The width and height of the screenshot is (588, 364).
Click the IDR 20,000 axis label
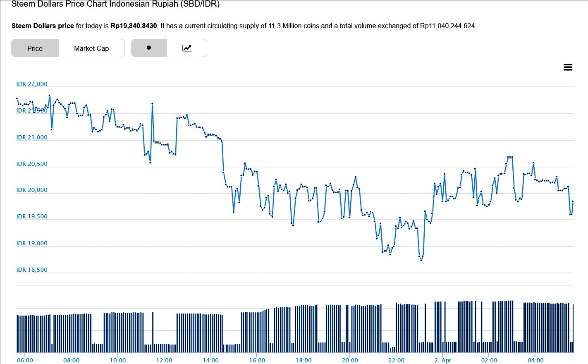click(32, 190)
